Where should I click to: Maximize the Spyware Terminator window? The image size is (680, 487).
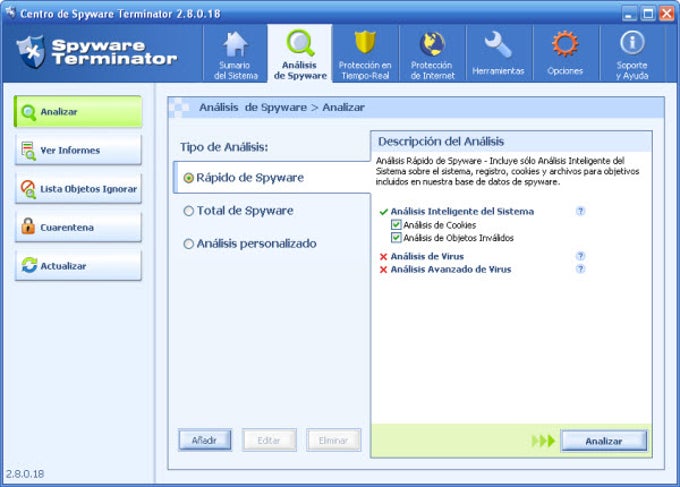[648, 13]
